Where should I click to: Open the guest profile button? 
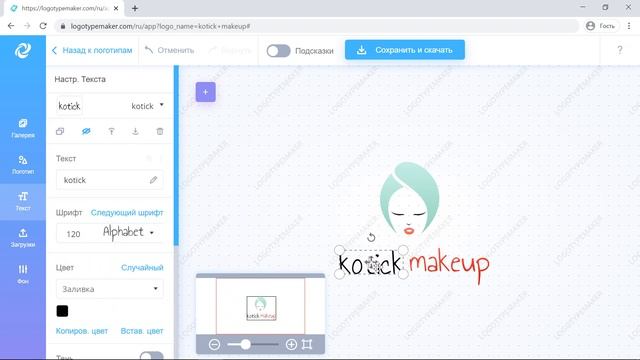click(602, 26)
